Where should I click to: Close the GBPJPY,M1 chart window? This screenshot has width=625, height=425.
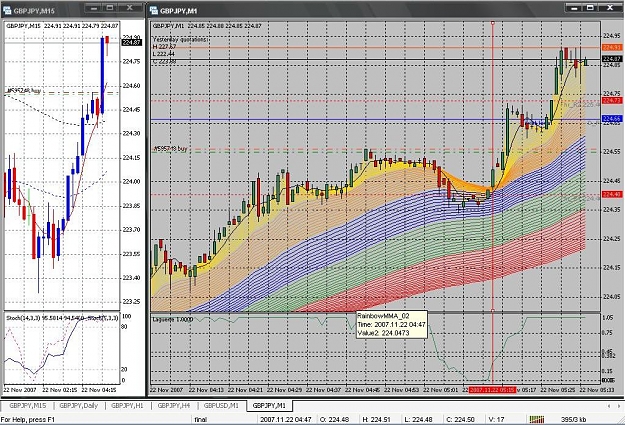tap(610, 8)
